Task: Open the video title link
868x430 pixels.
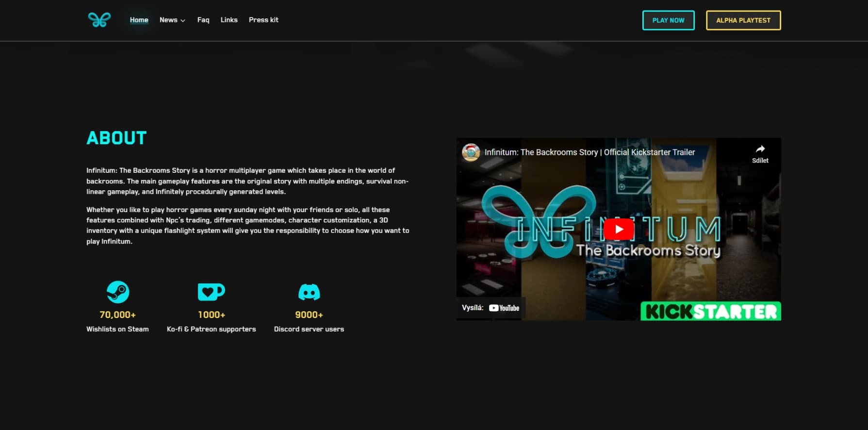Action: (x=590, y=152)
